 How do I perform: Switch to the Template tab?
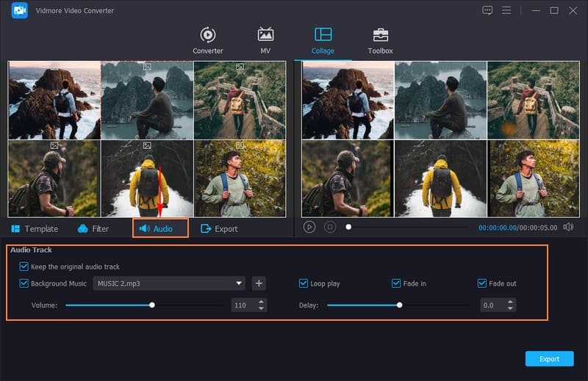point(35,229)
